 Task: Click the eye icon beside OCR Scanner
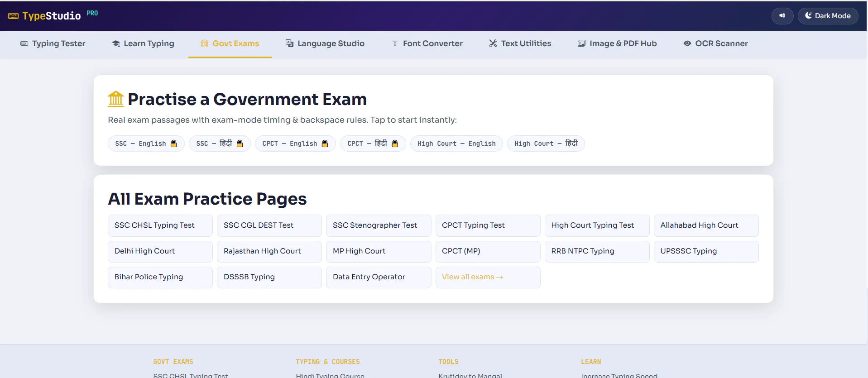coord(687,43)
